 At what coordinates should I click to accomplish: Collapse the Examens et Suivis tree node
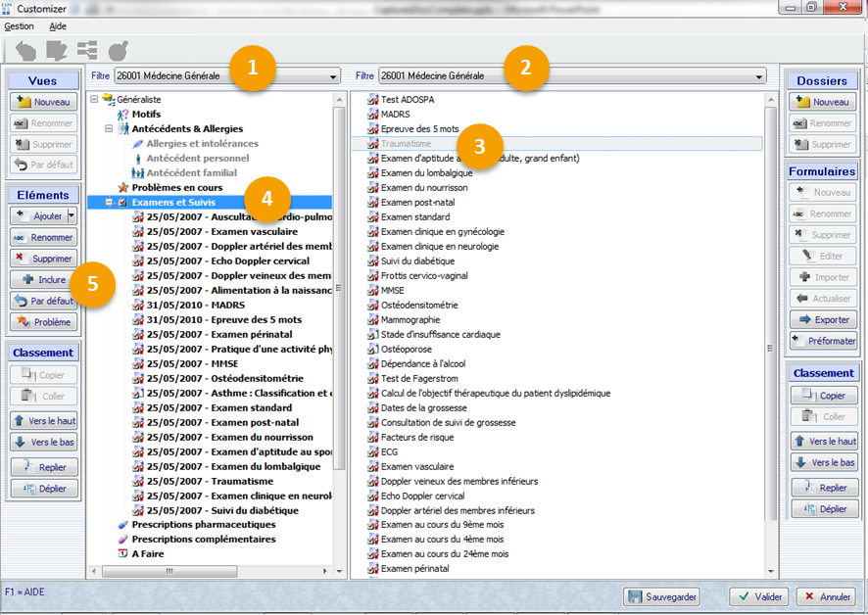[x=108, y=203]
